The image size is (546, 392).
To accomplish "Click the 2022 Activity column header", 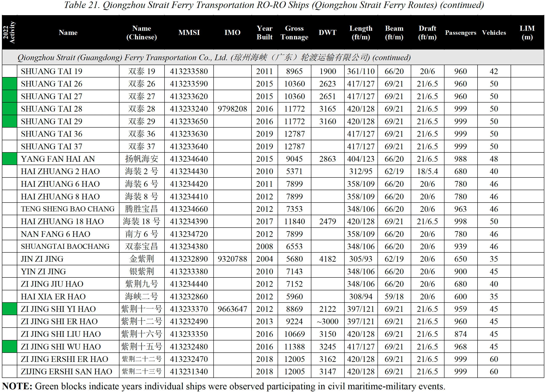I will [x=9, y=32].
